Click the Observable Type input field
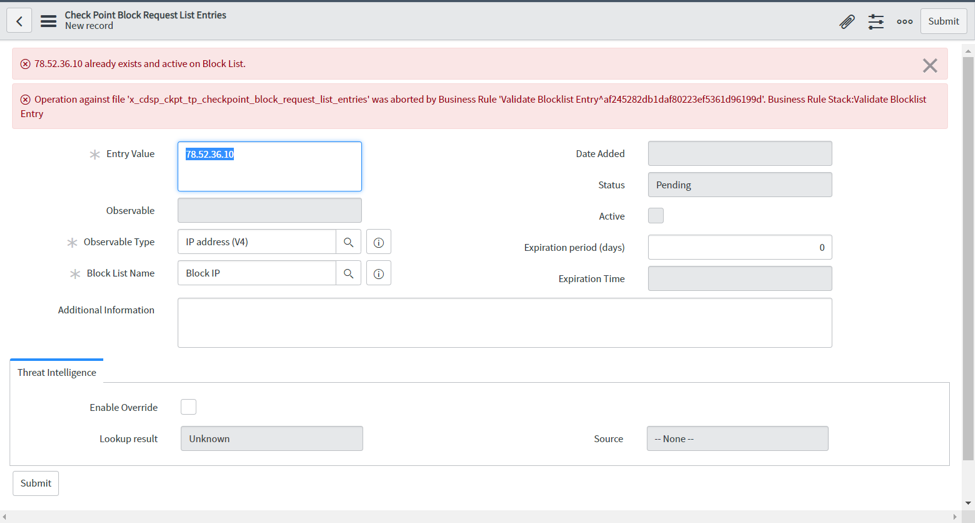 click(256, 242)
